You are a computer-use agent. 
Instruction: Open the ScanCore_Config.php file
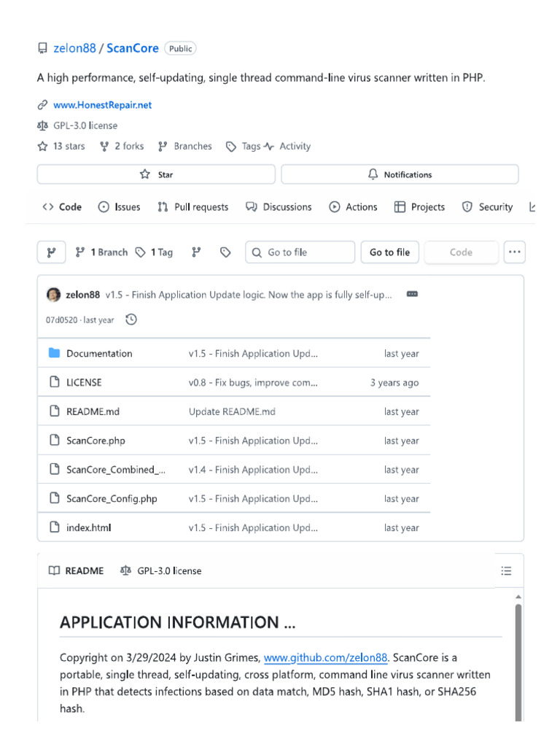[x=112, y=499]
